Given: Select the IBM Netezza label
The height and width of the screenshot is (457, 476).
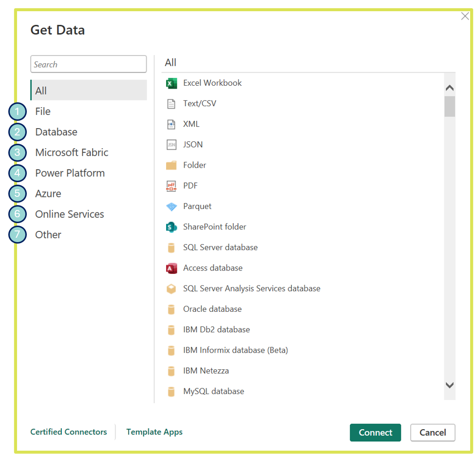Looking at the screenshot, I should pos(206,371).
